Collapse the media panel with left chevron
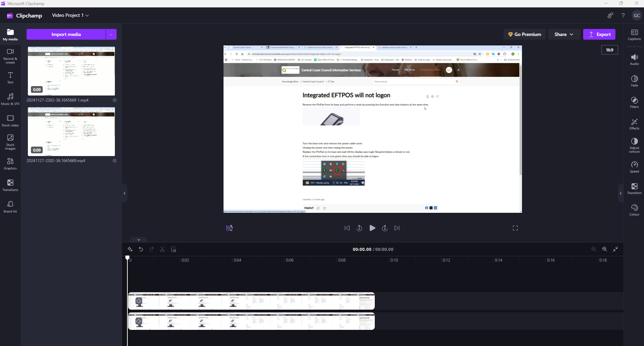 [x=124, y=193]
